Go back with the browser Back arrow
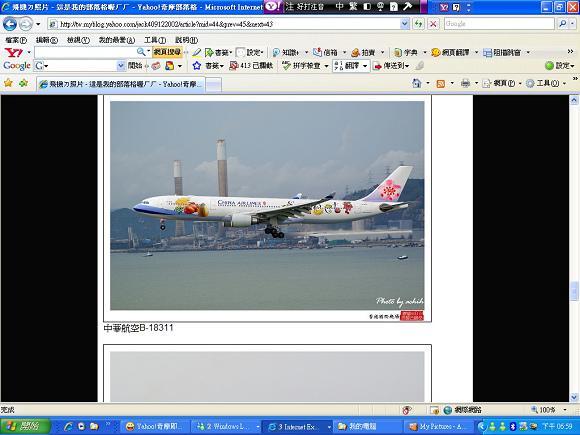The image size is (580, 435). pos(10,24)
